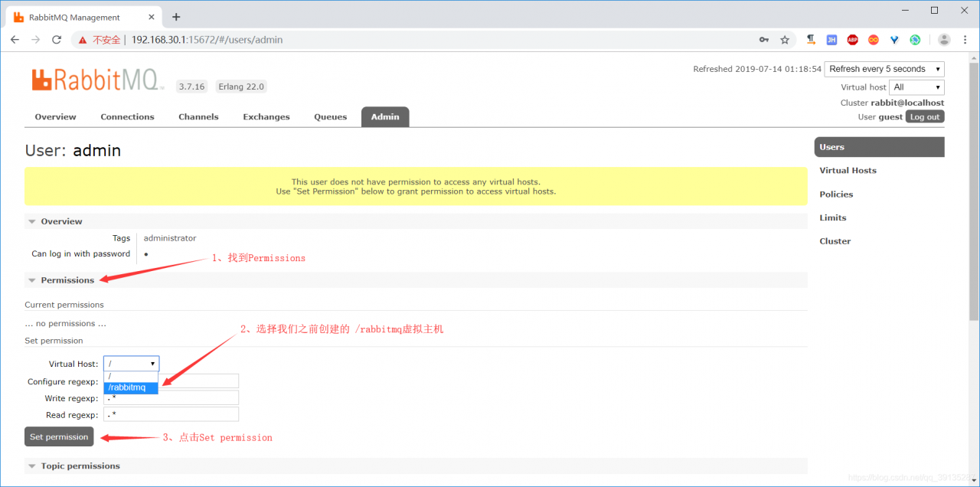Image resolution: width=980 pixels, height=487 pixels.
Task: Open Policies in the sidebar
Action: 836,194
